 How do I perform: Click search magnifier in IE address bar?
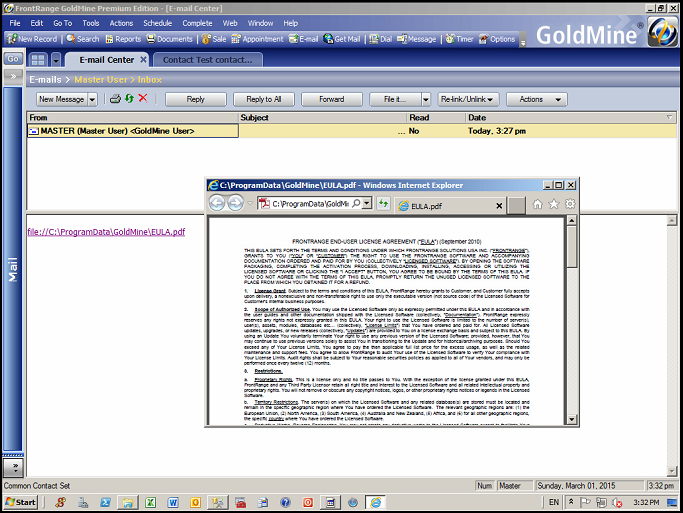pyautogui.click(x=356, y=203)
